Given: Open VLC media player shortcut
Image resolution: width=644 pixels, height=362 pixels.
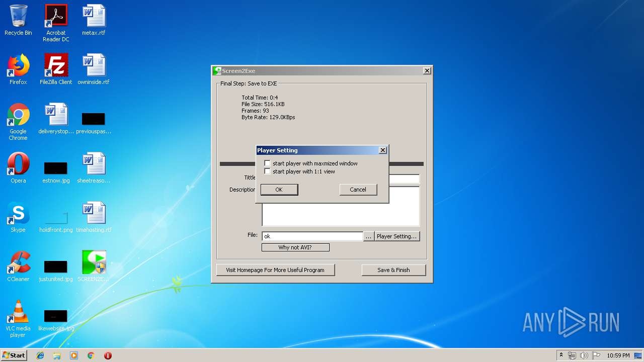Looking at the screenshot, I should tap(18, 319).
